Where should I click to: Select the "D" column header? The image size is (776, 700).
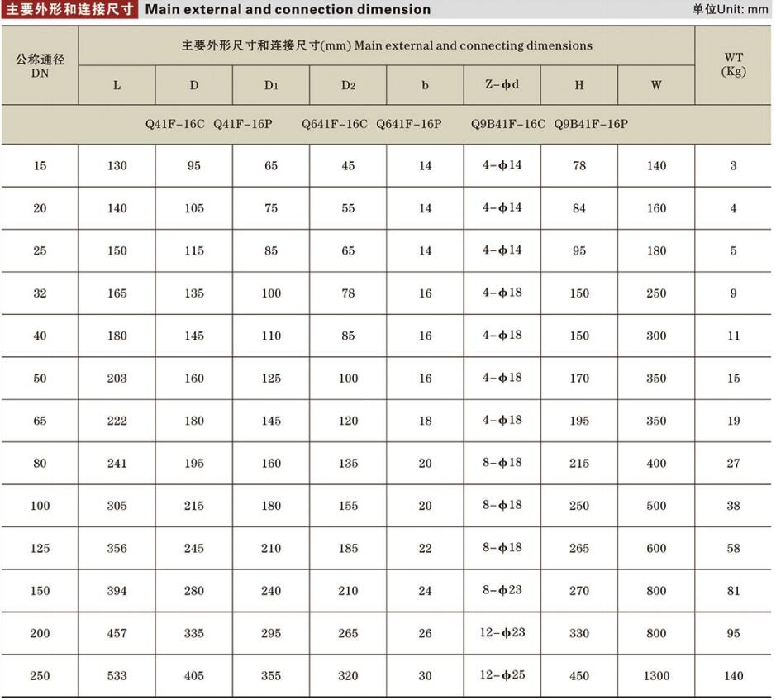click(x=193, y=84)
